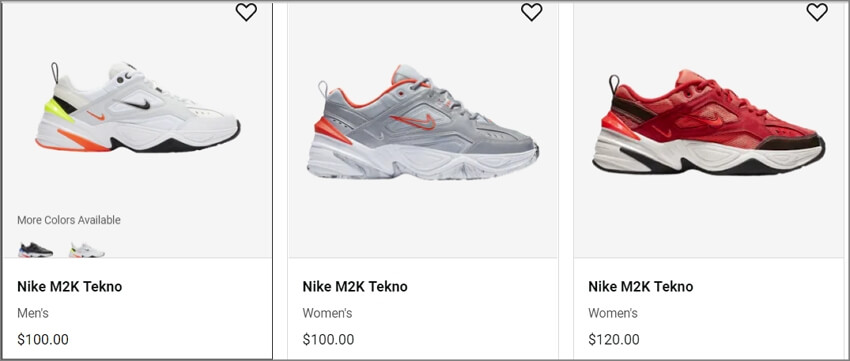Viewport: 850px width, 361px height.
Task: Favorite the white men's M2K Tekno heart icon
Action: point(246,12)
